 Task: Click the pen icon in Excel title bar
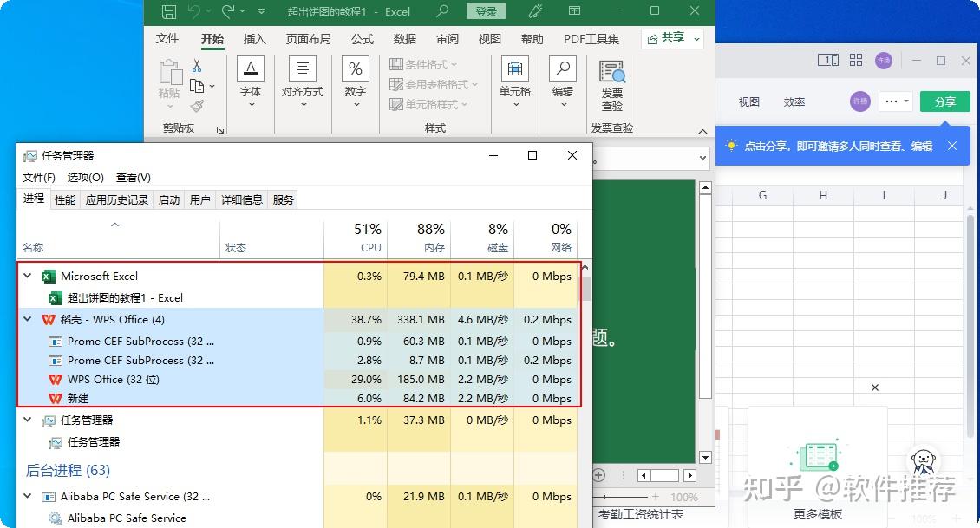pos(535,11)
